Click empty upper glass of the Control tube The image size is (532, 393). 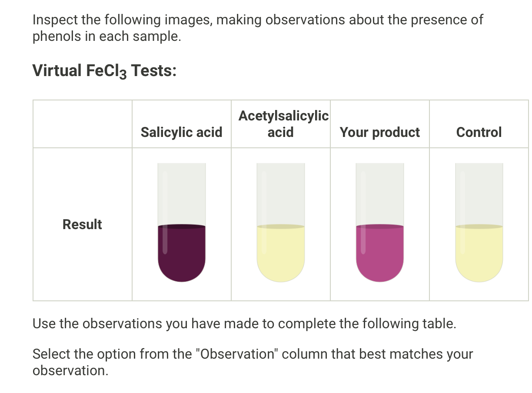pyautogui.click(x=479, y=191)
